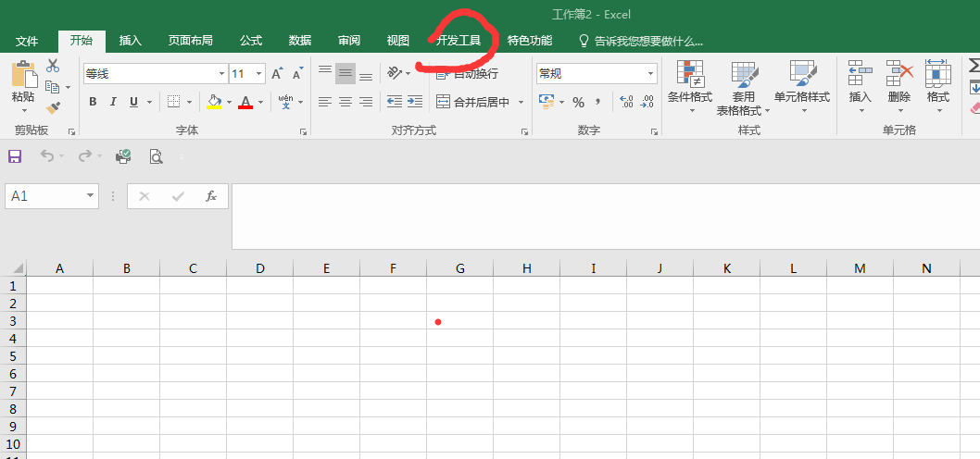
Task: Select the Format Painter brush icon
Action: [x=53, y=107]
